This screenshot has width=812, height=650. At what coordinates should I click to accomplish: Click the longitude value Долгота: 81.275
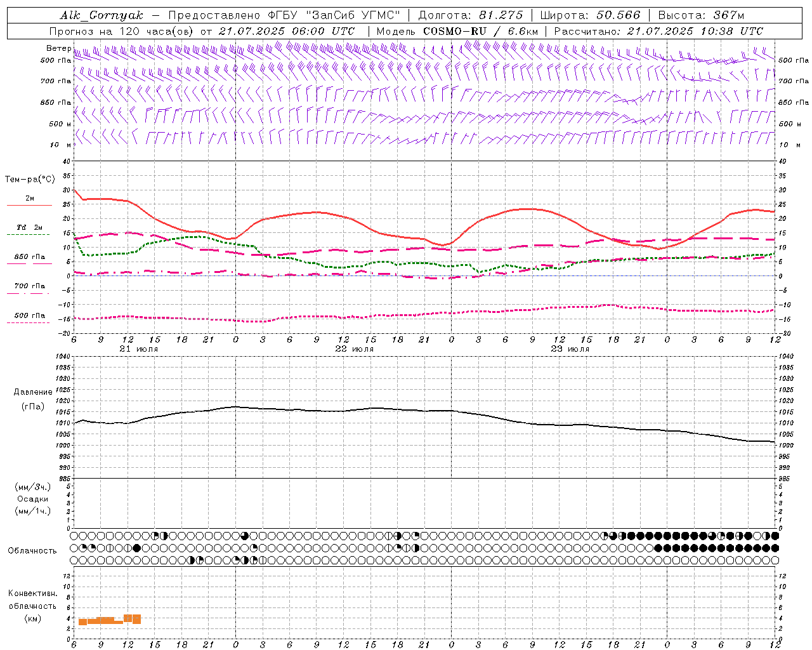coord(471,15)
